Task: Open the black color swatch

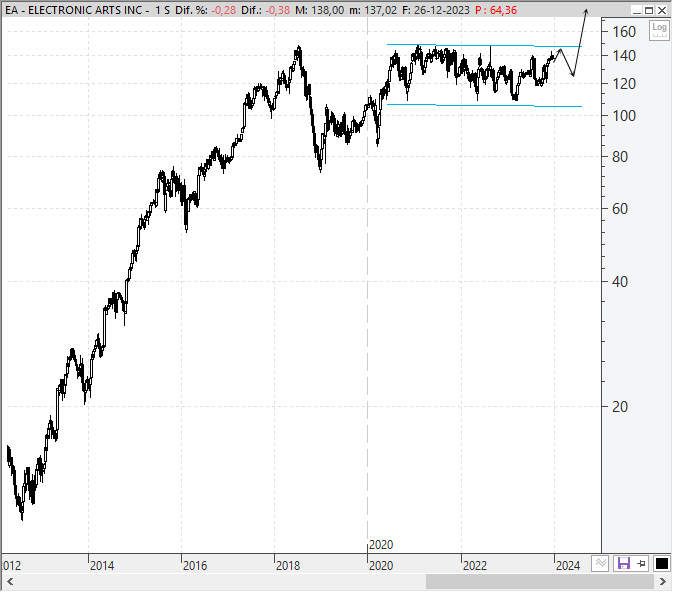Action: point(661,563)
